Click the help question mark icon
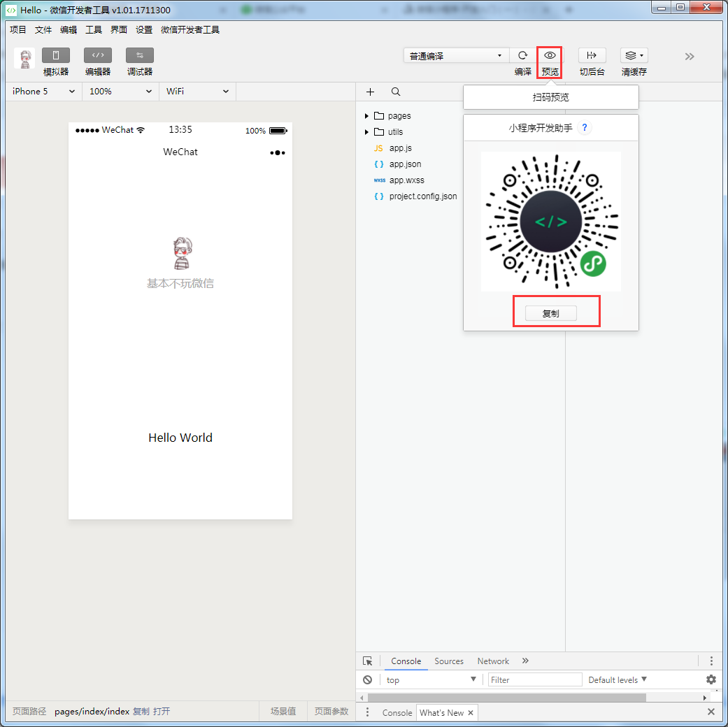This screenshot has height=727, width=728. click(x=585, y=128)
